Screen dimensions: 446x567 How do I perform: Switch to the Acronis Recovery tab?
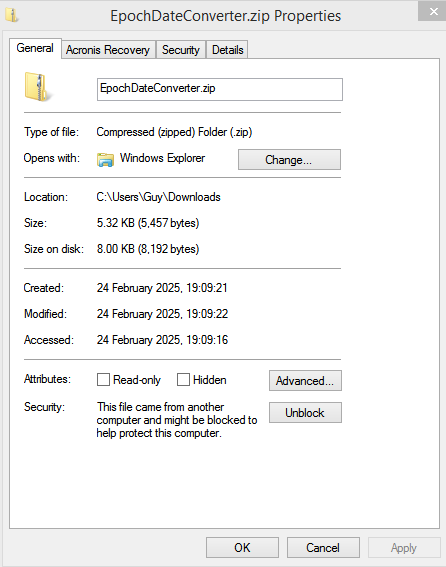tap(108, 50)
